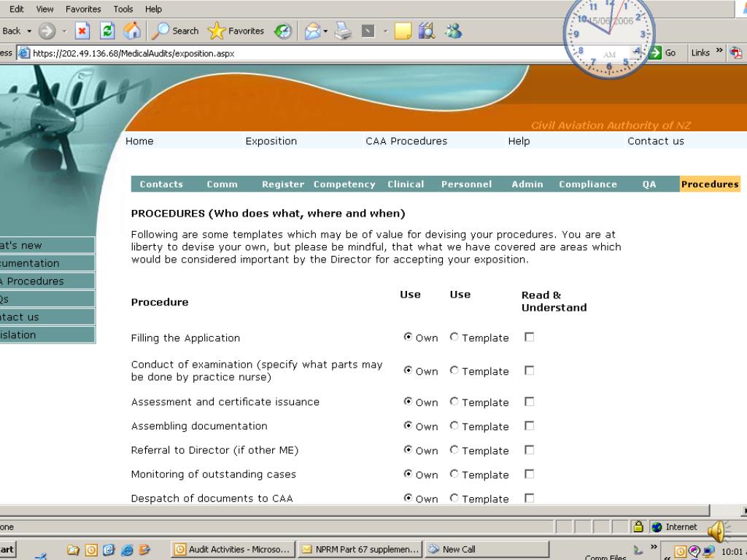Screen dimensions: 747x560
Task: Switch to the Competency tab
Action: 344,184
